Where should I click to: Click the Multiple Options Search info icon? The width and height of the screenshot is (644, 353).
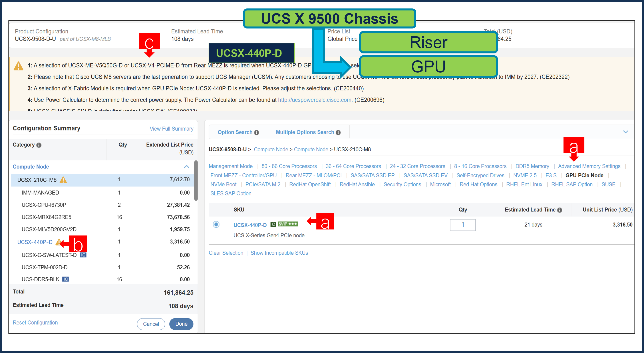[338, 132]
